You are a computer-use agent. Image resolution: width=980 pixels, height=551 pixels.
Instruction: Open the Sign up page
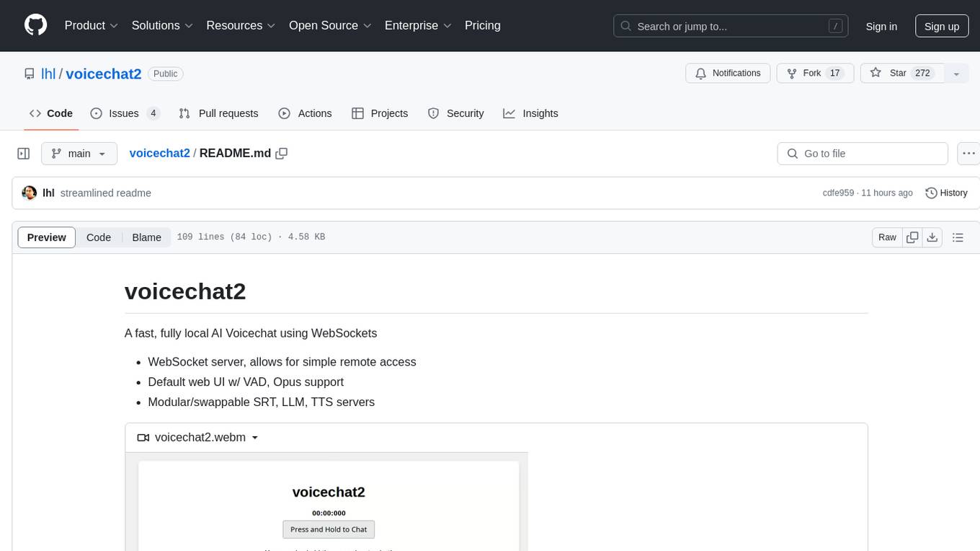tap(942, 26)
